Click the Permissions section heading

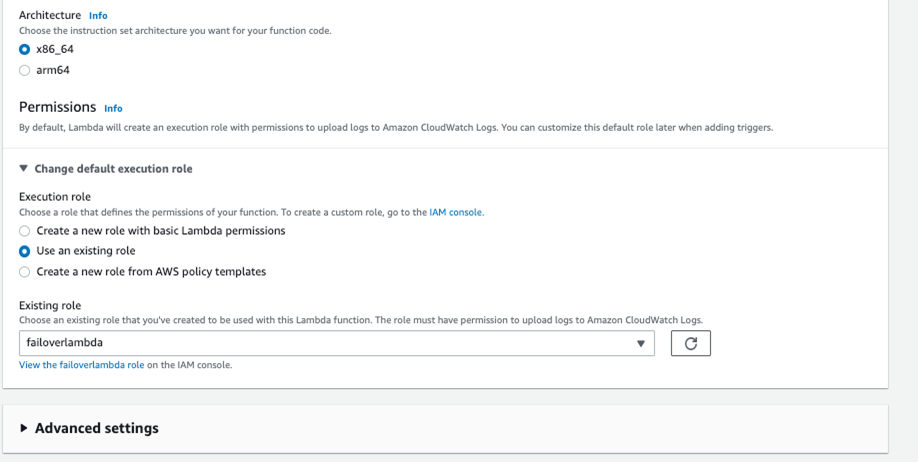(x=58, y=107)
